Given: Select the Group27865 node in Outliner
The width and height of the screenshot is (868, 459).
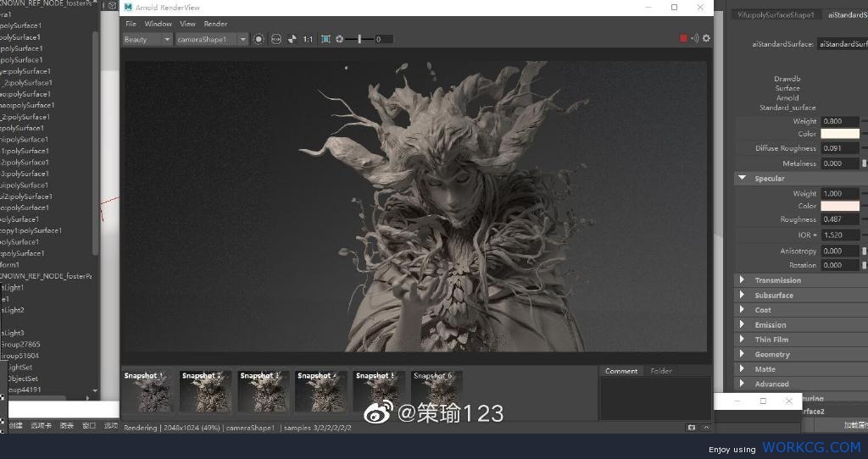Looking at the screenshot, I should (x=20, y=344).
